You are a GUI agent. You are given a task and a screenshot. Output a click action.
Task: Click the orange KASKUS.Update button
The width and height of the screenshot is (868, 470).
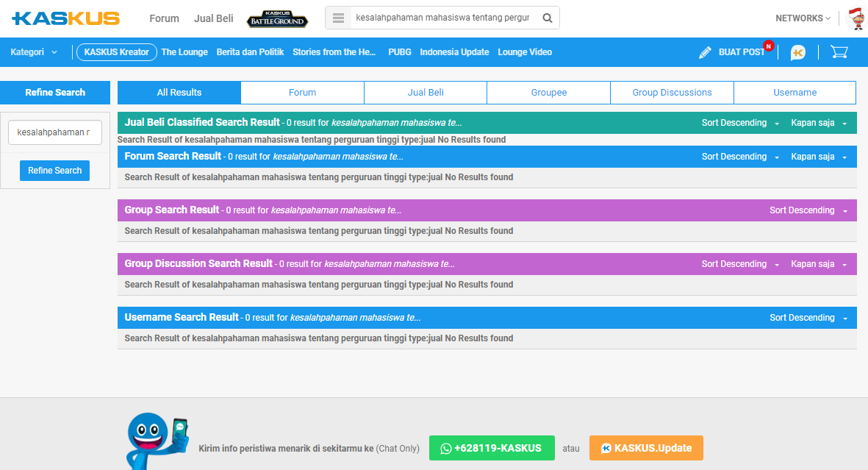[646, 448]
